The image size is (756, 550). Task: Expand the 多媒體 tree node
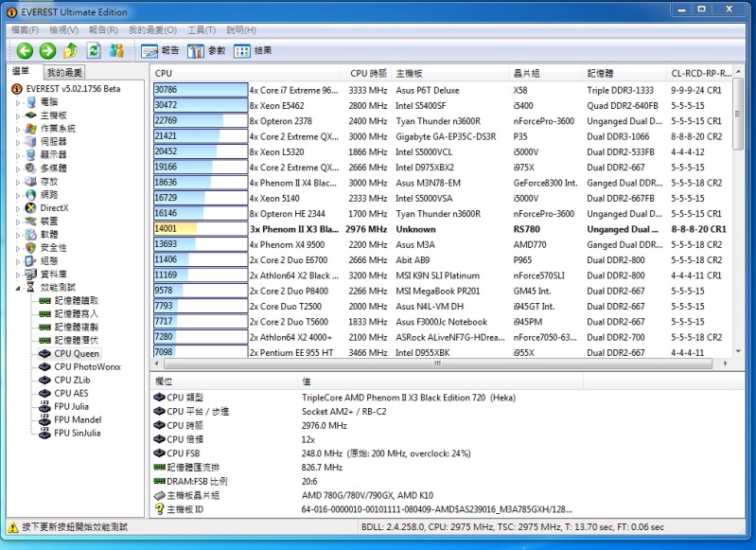coord(18,169)
